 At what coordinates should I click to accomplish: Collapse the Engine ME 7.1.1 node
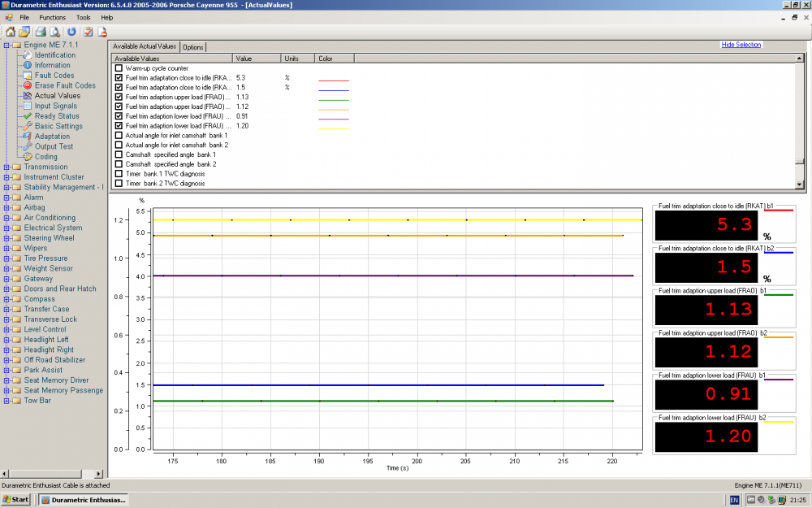coord(6,46)
